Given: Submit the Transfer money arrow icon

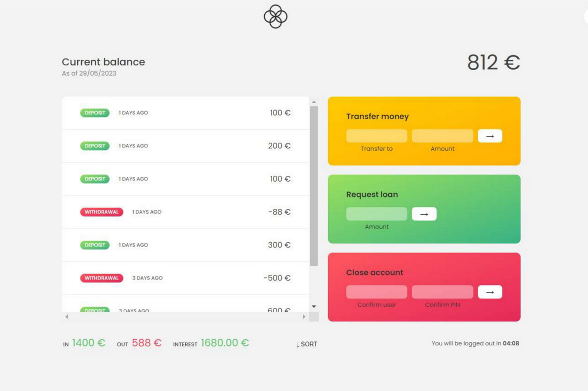Looking at the screenshot, I should pyautogui.click(x=489, y=136).
